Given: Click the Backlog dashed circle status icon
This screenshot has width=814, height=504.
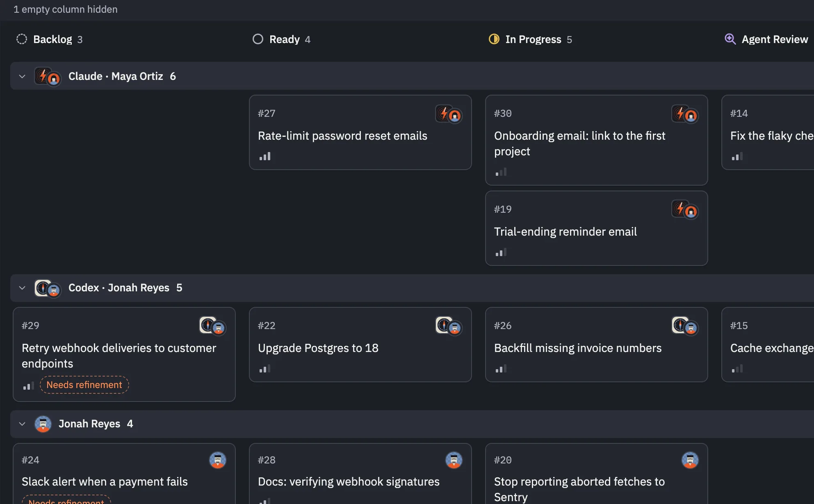Looking at the screenshot, I should click(22, 39).
